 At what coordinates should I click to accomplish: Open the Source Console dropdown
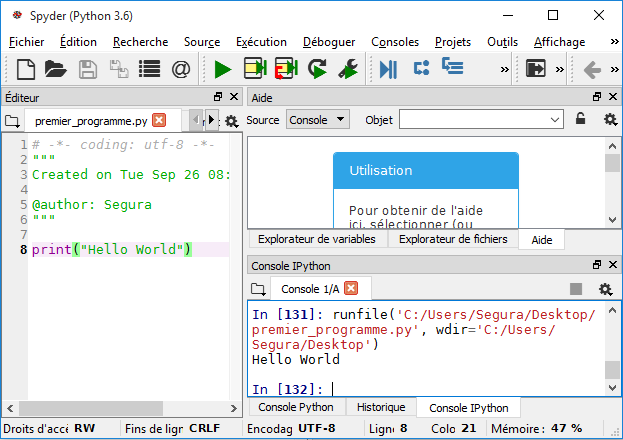point(317,119)
